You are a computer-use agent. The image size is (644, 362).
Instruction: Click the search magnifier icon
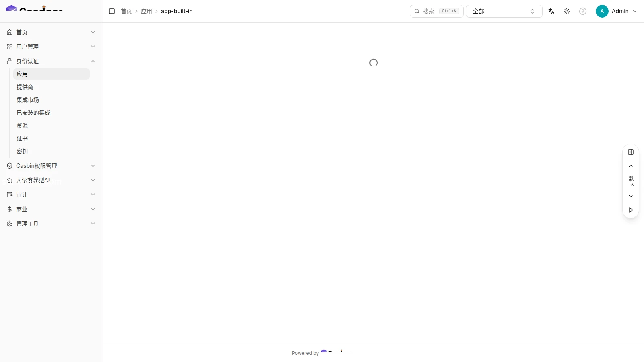pyautogui.click(x=417, y=11)
